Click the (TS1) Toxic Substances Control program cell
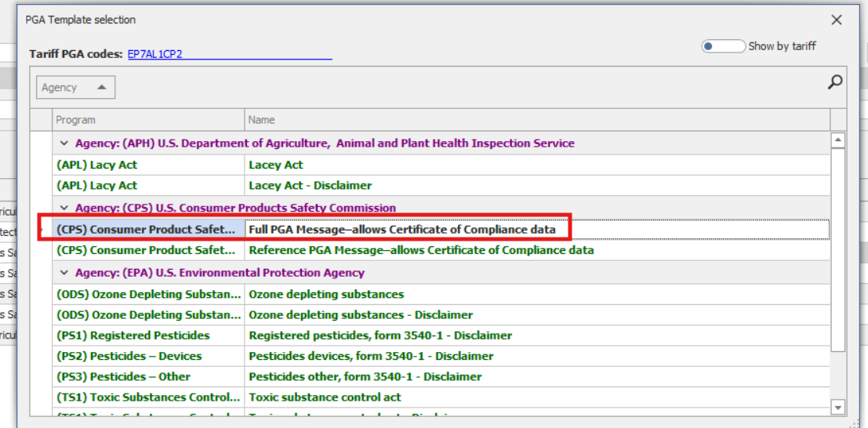This screenshot has width=868, height=428. [148, 397]
